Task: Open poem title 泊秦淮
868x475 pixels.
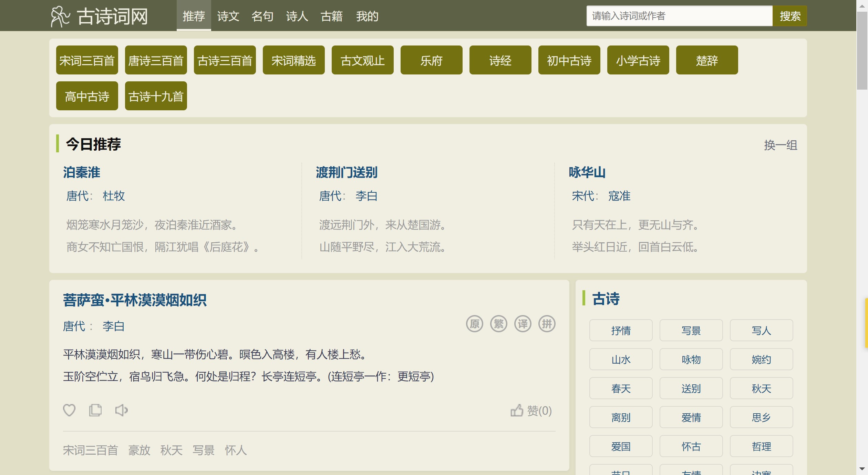Action: (82, 172)
